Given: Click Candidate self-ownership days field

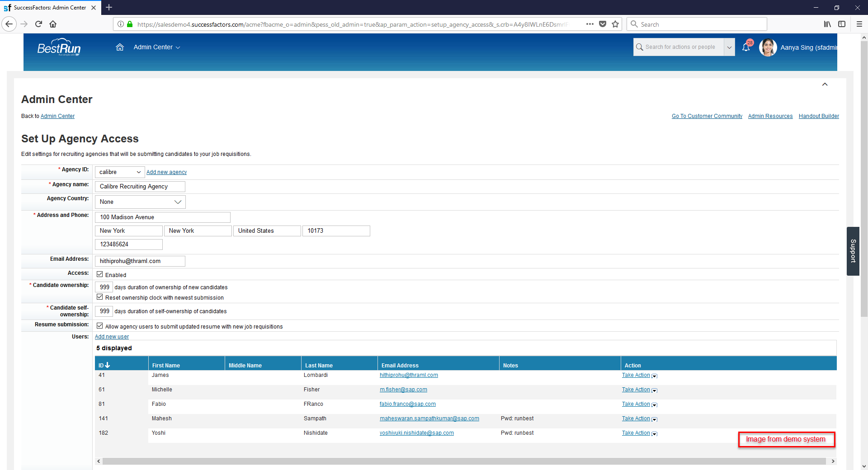Looking at the screenshot, I should click(104, 311).
